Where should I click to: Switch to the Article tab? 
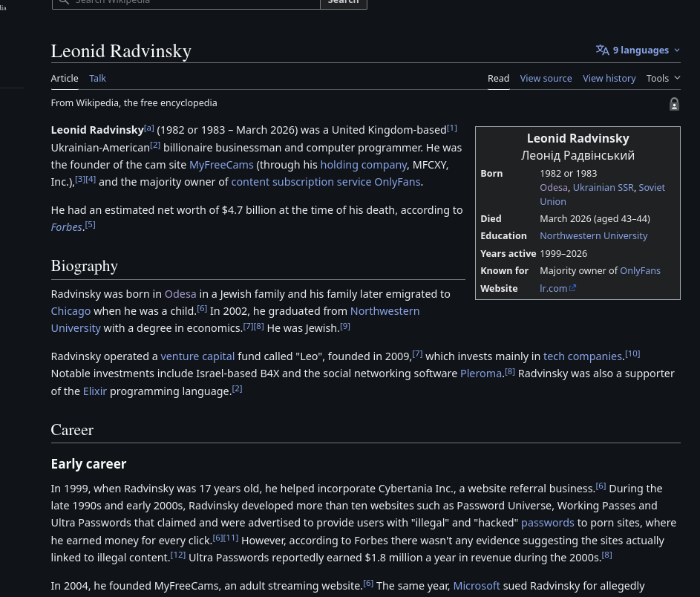(x=65, y=78)
